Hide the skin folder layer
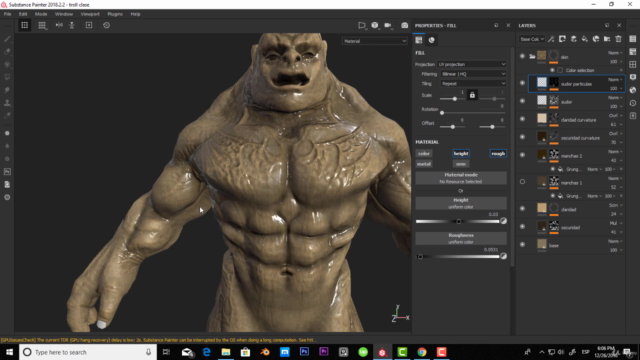Image resolution: width=640 pixels, height=360 pixels. [522, 56]
